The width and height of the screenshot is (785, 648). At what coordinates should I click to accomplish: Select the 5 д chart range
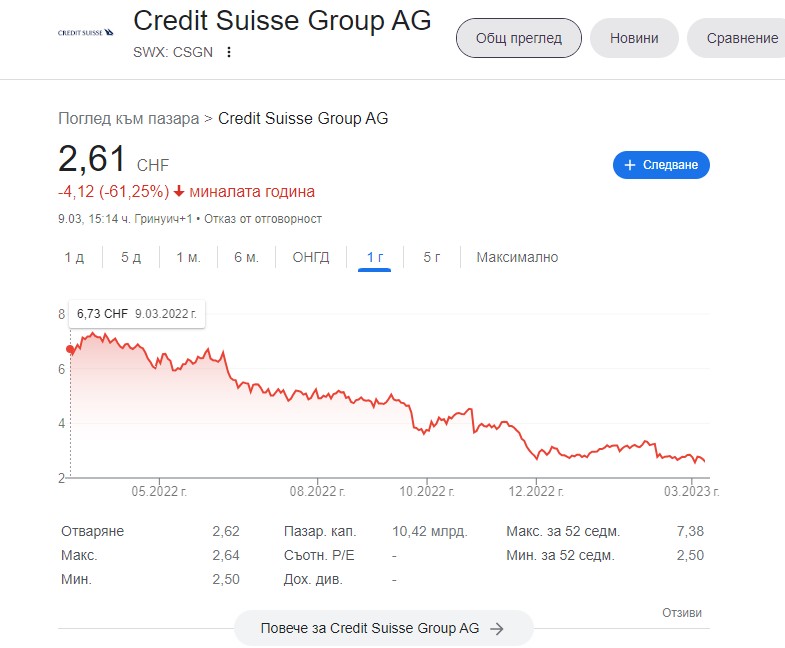(131, 257)
